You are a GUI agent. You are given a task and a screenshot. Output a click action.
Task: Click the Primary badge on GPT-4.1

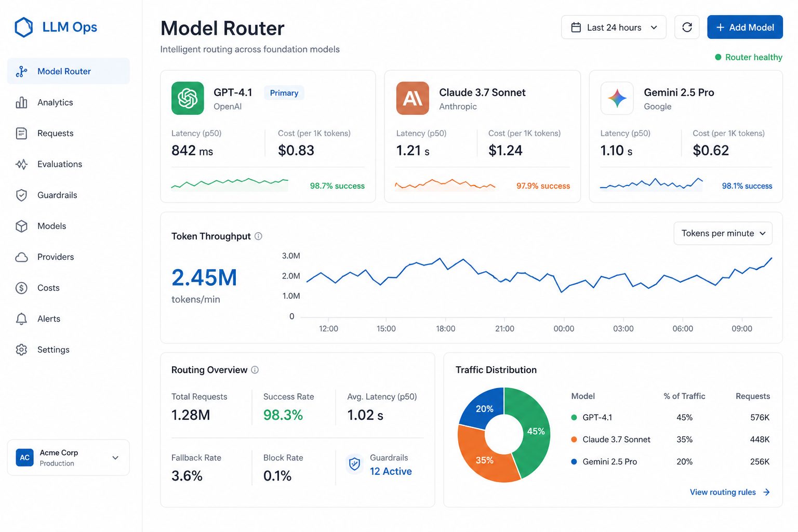pyautogui.click(x=284, y=93)
